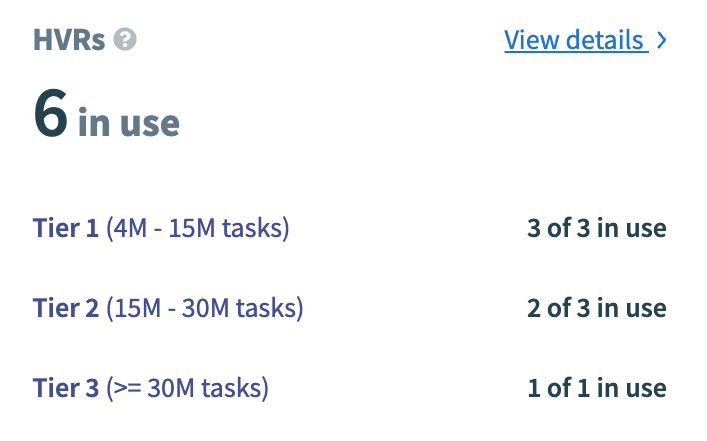
Task: Click the '>=' symbol in Tier 3 range
Action: [127, 387]
